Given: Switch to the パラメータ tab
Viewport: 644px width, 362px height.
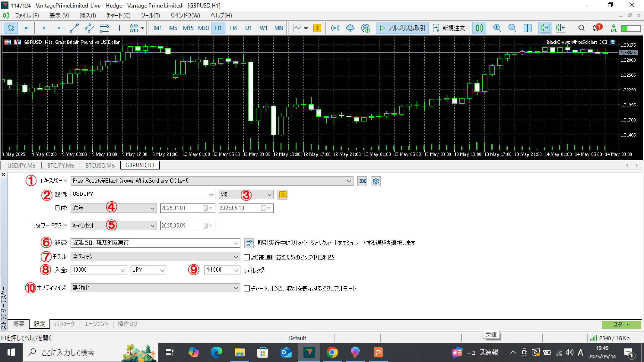Looking at the screenshot, I should point(65,324).
